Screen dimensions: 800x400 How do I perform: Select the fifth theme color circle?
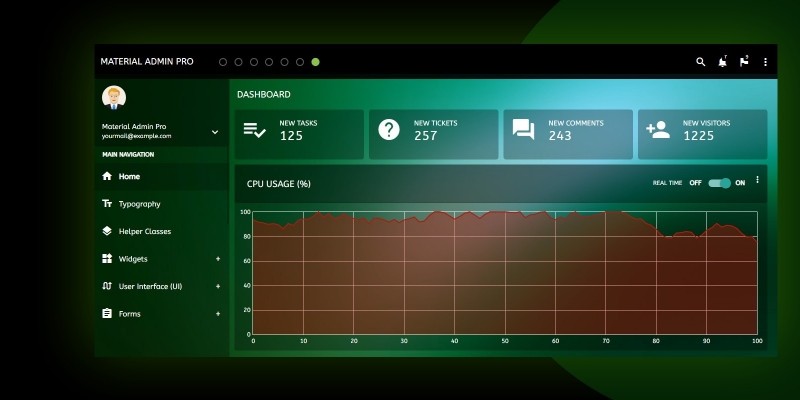tap(285, 62)
